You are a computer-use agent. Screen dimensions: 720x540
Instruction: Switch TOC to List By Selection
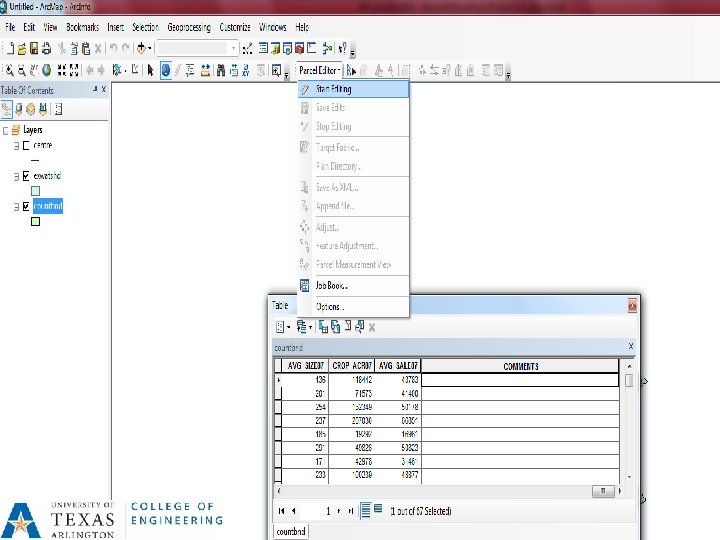[43, 109]
